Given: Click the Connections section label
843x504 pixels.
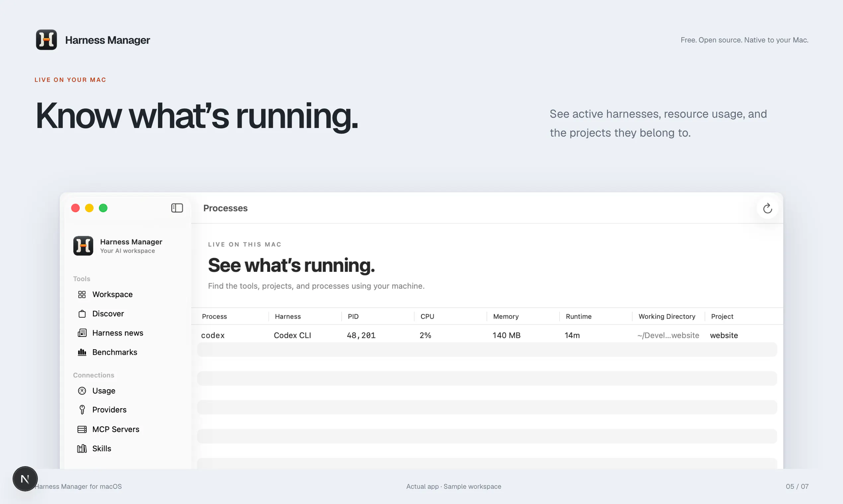Looking at the screenshot, I should coord(94,375).
